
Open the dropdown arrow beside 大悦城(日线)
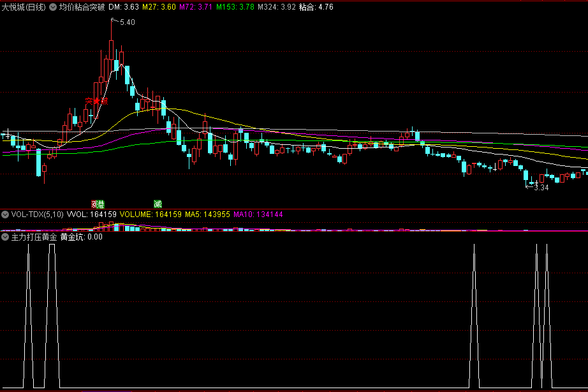click(53, 7)
